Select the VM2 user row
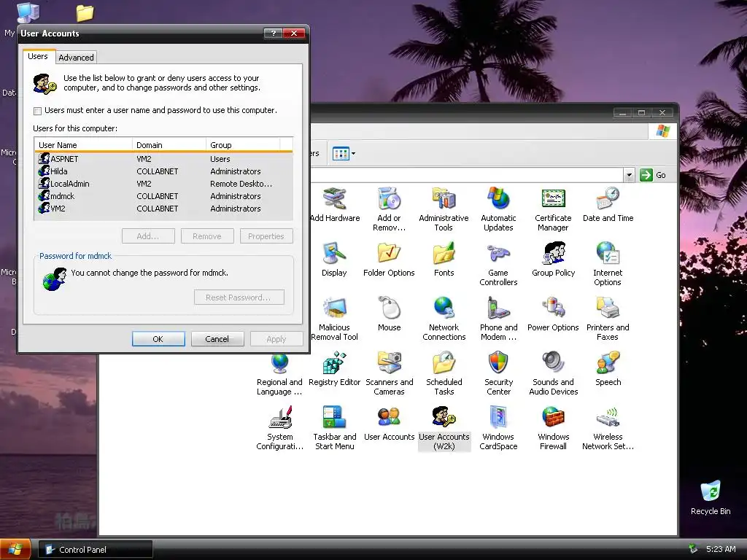This screenshot has width=747, height=560. click(x=163, y=209)
